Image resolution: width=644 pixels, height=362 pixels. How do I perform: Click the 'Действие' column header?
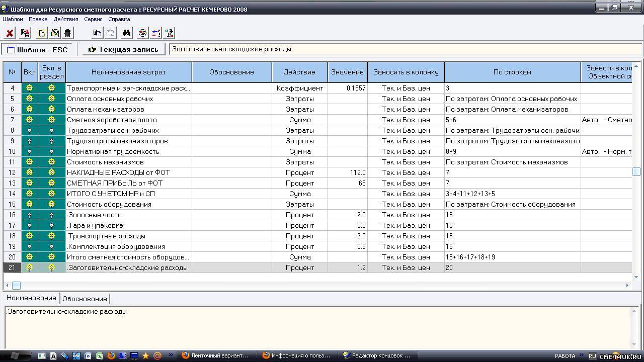(x=299, y=72)
